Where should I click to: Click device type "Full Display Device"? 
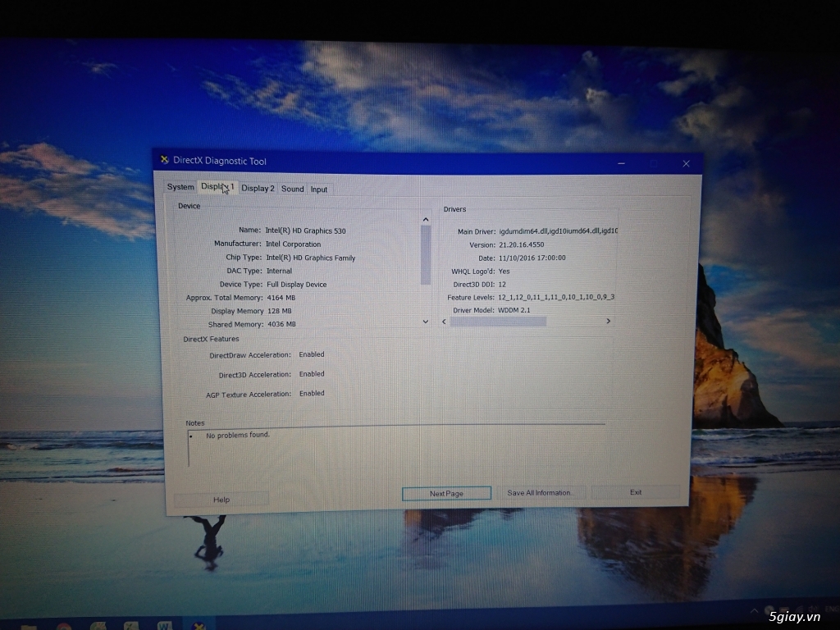pyautogui.click(x=296, y=285)
